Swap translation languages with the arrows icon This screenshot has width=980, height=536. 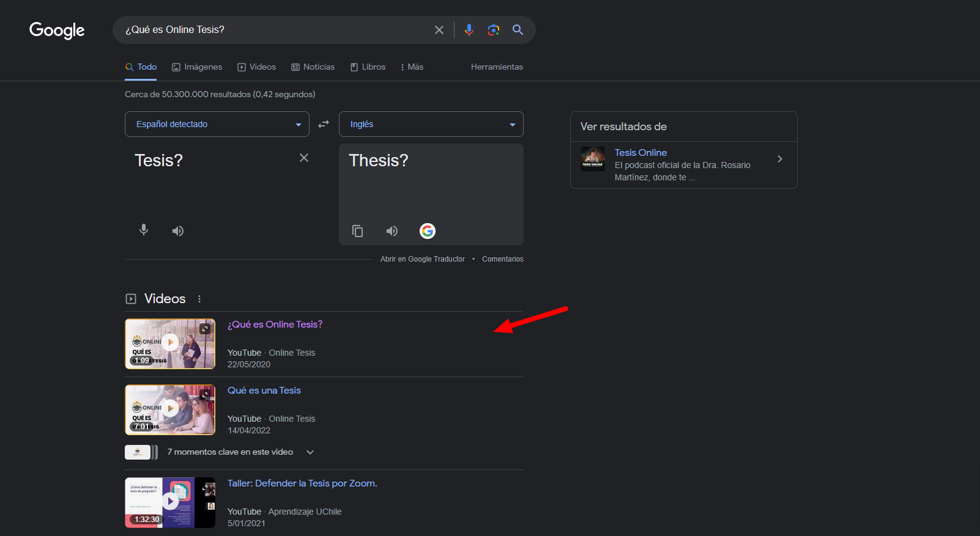(324, 124)
